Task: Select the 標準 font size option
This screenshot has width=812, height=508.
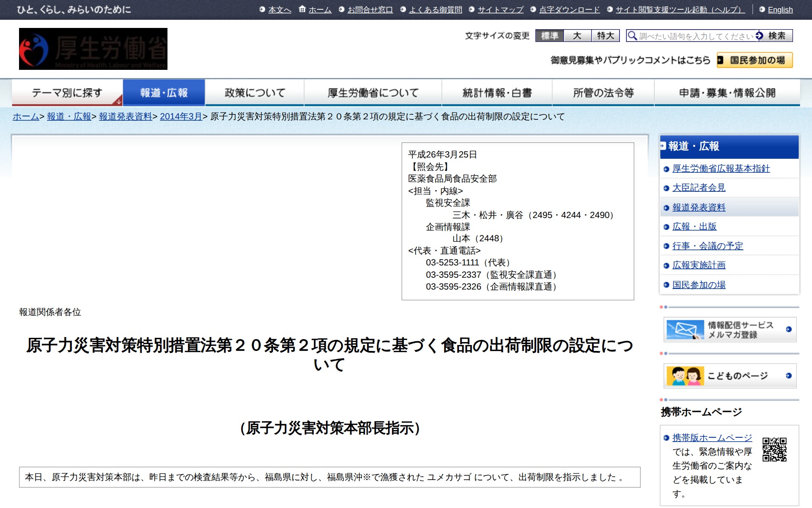Action: pos(550,36)
